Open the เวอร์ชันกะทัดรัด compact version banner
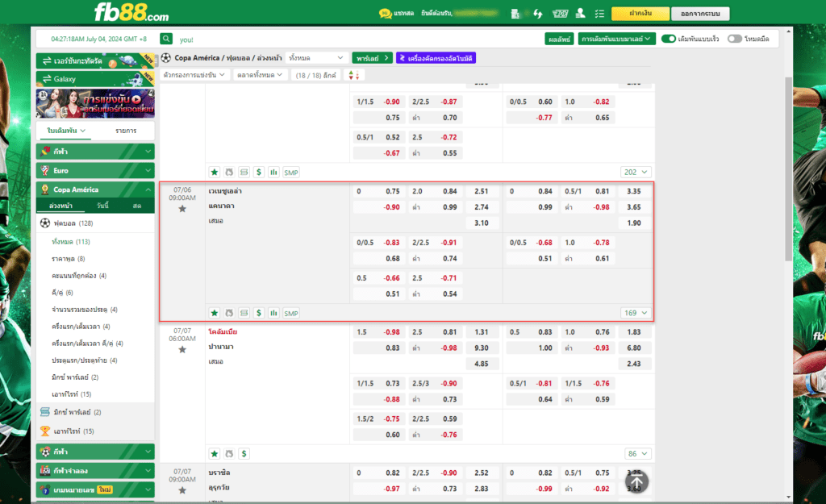Viewport: 826px width, 504px height. [x=95, y=60]
